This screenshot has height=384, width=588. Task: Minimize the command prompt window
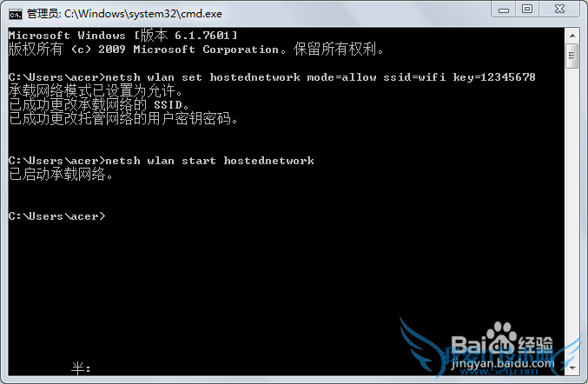coord(503,10)
